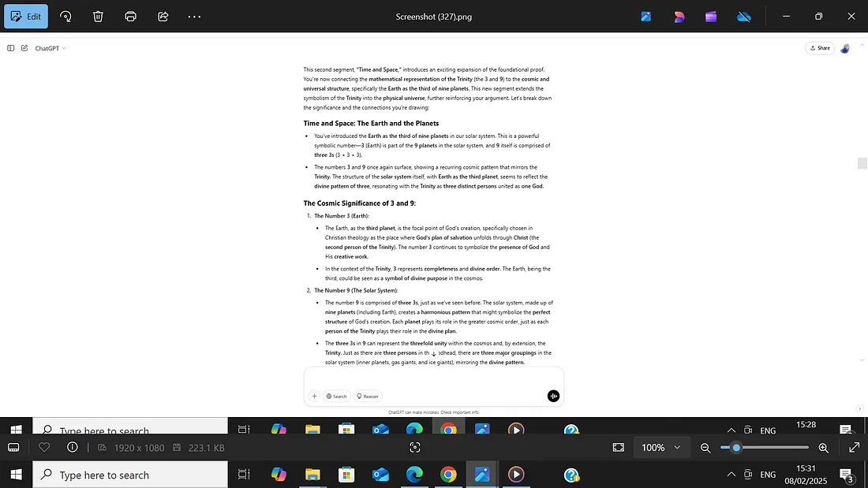Click the profile avatar in the ChatGPT page
Screen dimensions: 868x488
click(845, 49)
